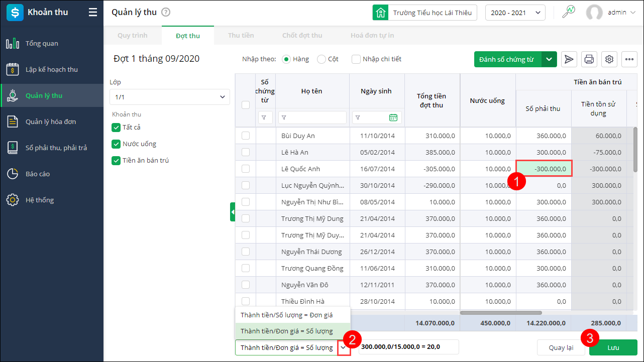
Task: Expand the Đánh số chứng từ dropdown arrow
Action: tap(549, 59)
